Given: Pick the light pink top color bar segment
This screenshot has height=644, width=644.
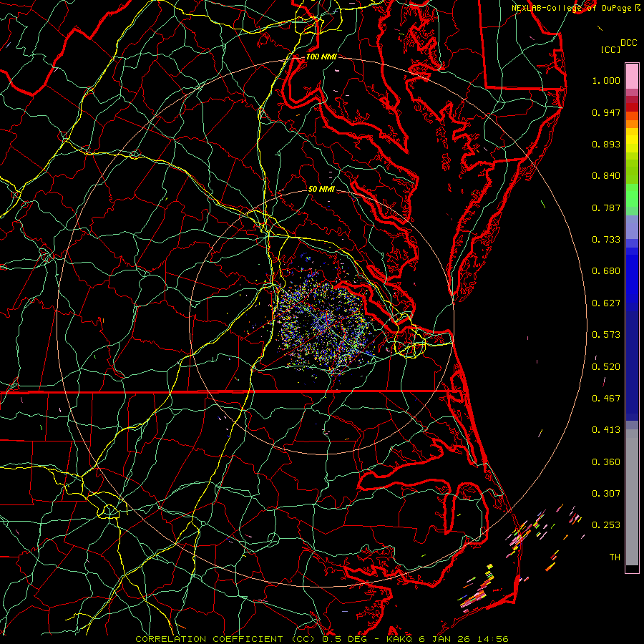Looking at the screenshot, I should click(x=632, y=77).
